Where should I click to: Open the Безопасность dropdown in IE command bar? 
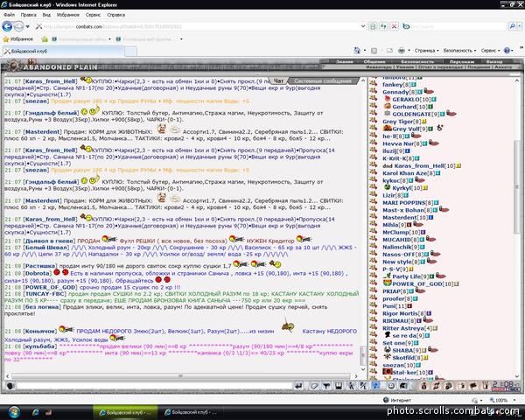459,51
